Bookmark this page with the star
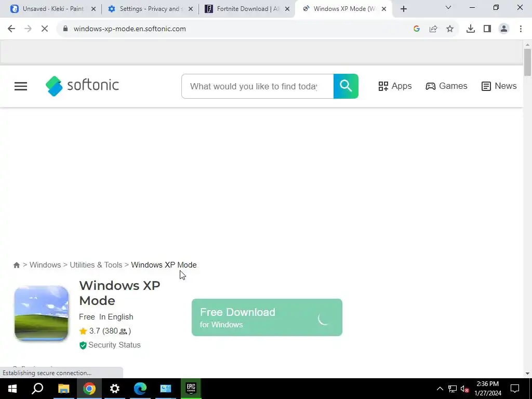The image size is (532, 399). tap(450, 29)
